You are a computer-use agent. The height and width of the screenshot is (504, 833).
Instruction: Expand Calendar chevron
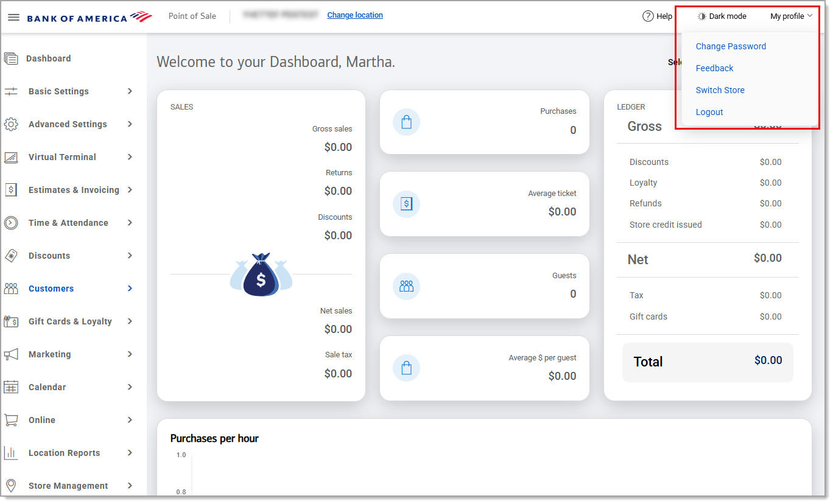130,387
